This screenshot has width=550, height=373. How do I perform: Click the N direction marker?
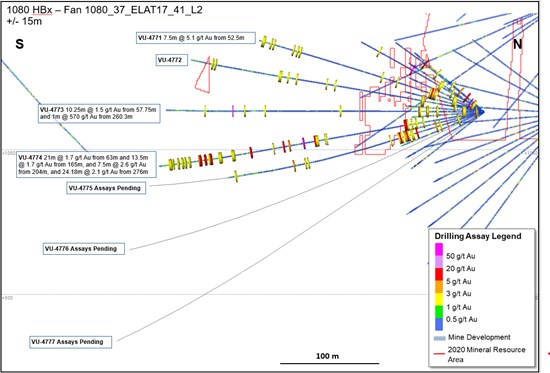click(x=518, y=44)
